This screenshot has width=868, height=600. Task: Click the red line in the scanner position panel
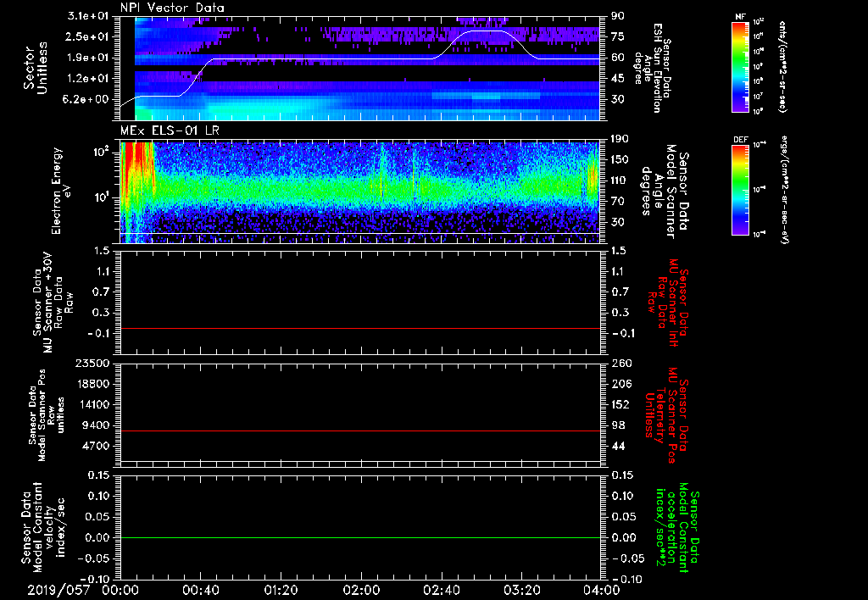pyautogui.click(x=360, y=431)
